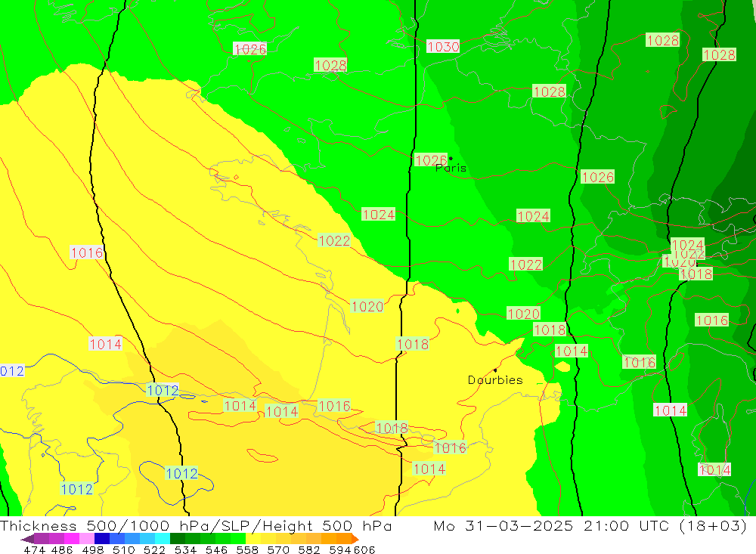This screenshot has height=554, width=756.
Task: Click the legend value 486
Action: (x=62, y=549)
